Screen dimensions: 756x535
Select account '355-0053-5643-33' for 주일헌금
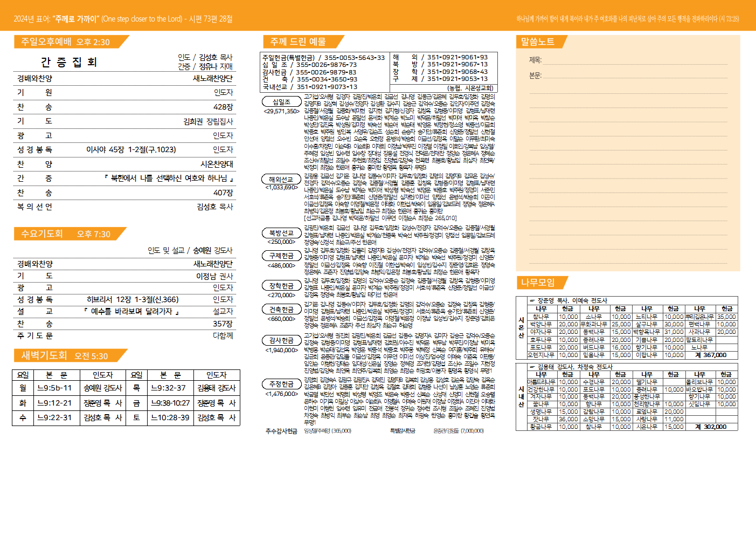355,57
